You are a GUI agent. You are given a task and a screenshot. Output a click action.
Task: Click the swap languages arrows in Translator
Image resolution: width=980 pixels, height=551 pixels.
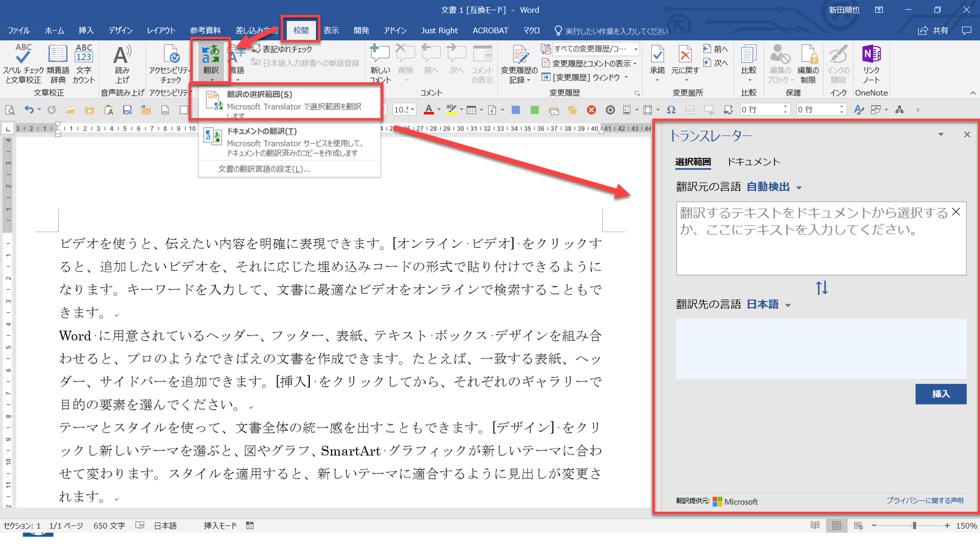click(x=821, y=288)
